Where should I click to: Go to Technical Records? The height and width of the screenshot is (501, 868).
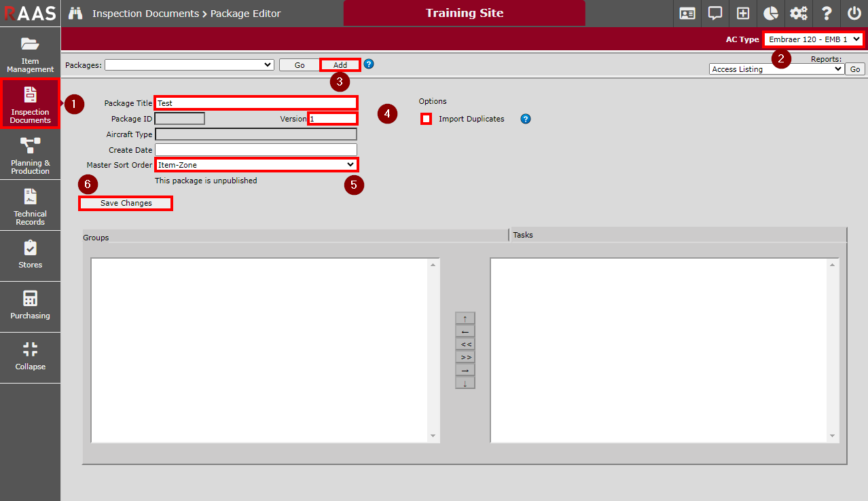(x=30, y=205)
